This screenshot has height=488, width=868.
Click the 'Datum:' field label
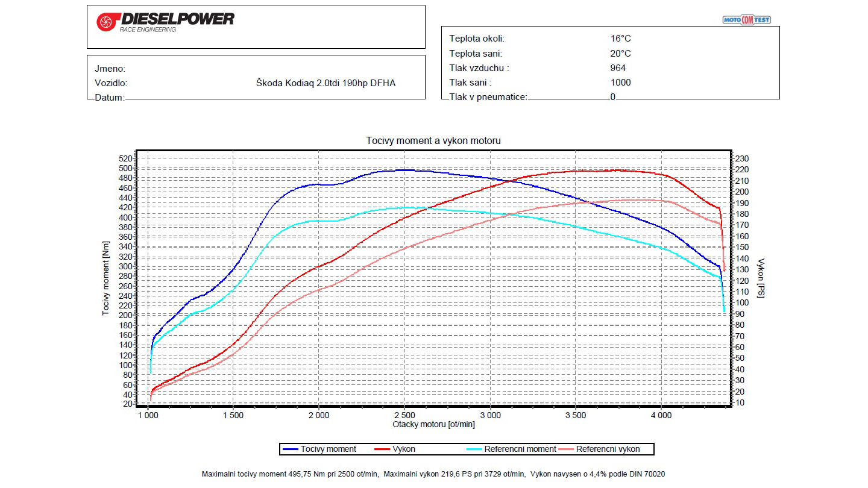tap(109, 98)
